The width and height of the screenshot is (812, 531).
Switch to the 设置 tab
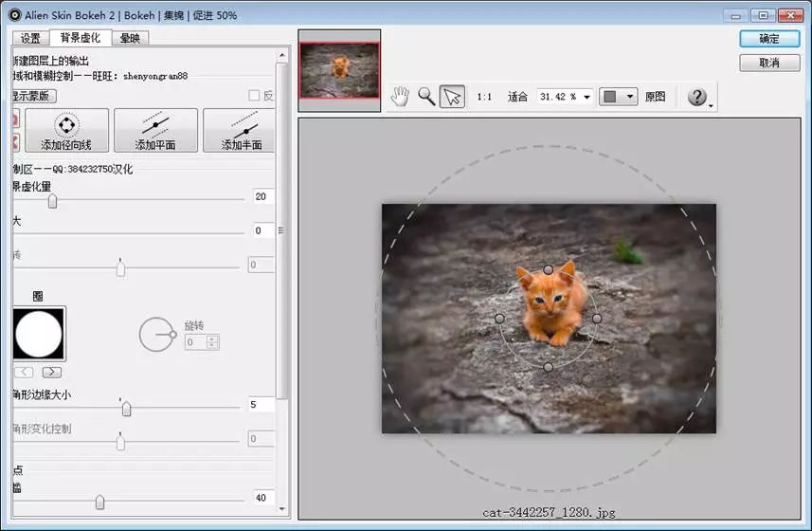(30, 38)
